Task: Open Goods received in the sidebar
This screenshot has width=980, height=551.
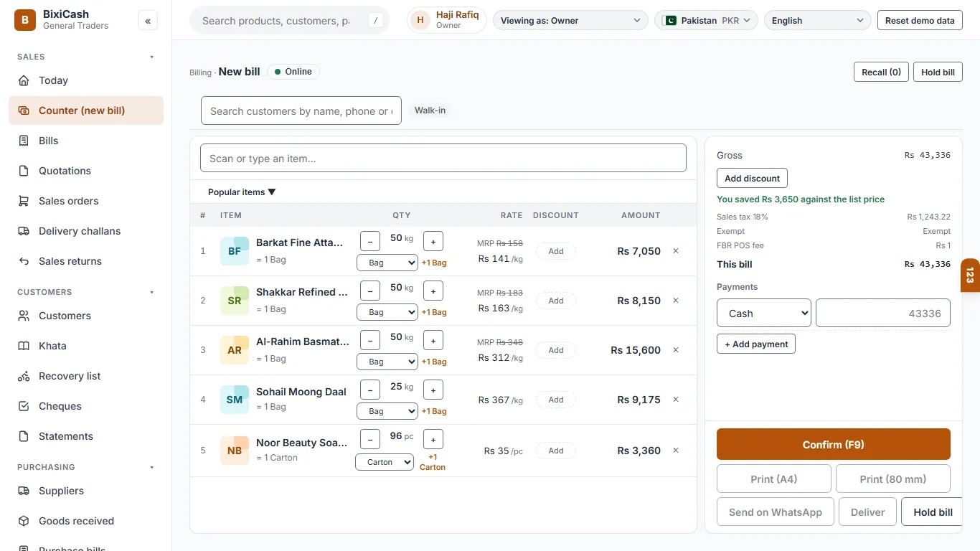Action: (x=86, y=521)
